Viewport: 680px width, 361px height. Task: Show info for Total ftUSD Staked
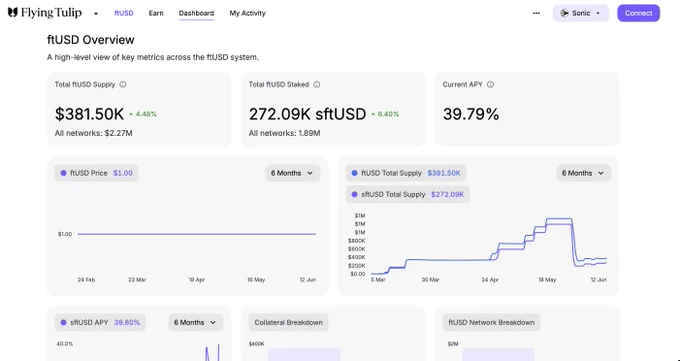317,85
